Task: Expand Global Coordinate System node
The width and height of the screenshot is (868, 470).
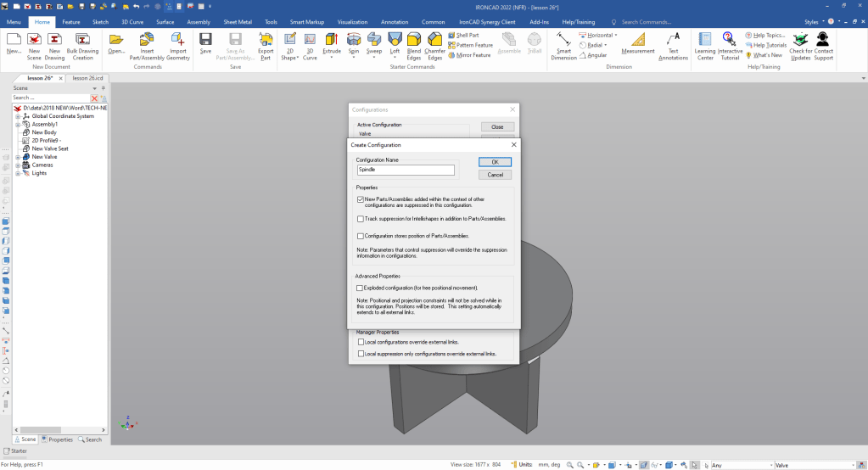Action: click(x=18, y=116)
